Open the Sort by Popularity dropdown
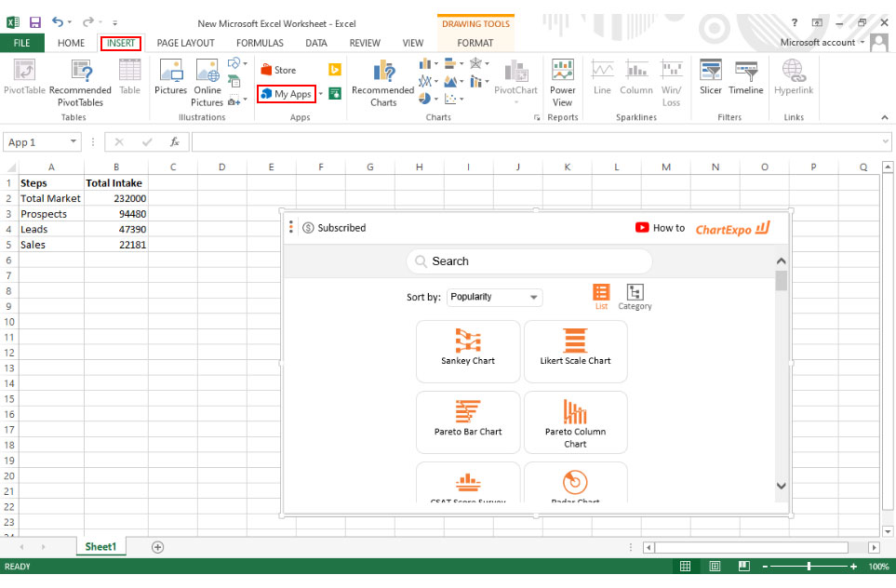Viewport: 896px width, 588px height. 494,297
